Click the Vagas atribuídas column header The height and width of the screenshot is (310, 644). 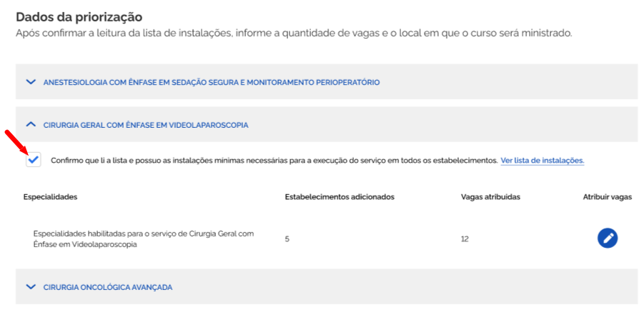(491, 197)
